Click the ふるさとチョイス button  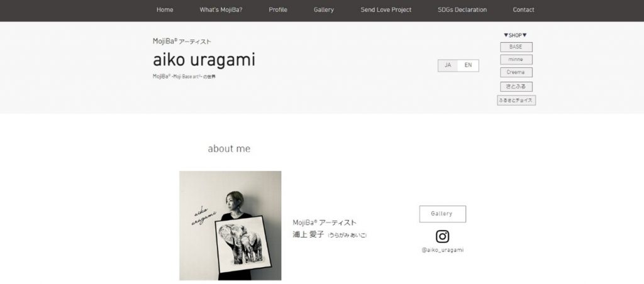(516, 100)
